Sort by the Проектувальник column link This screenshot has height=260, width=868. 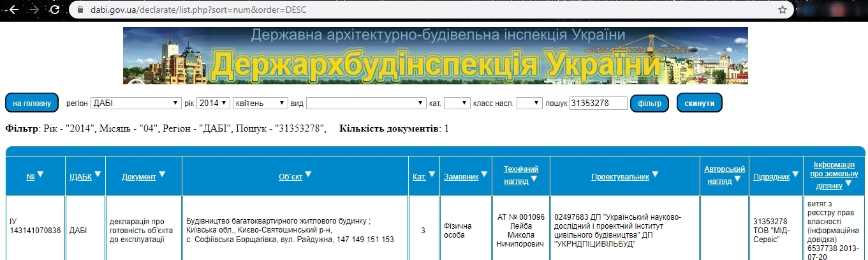(620, 177)
